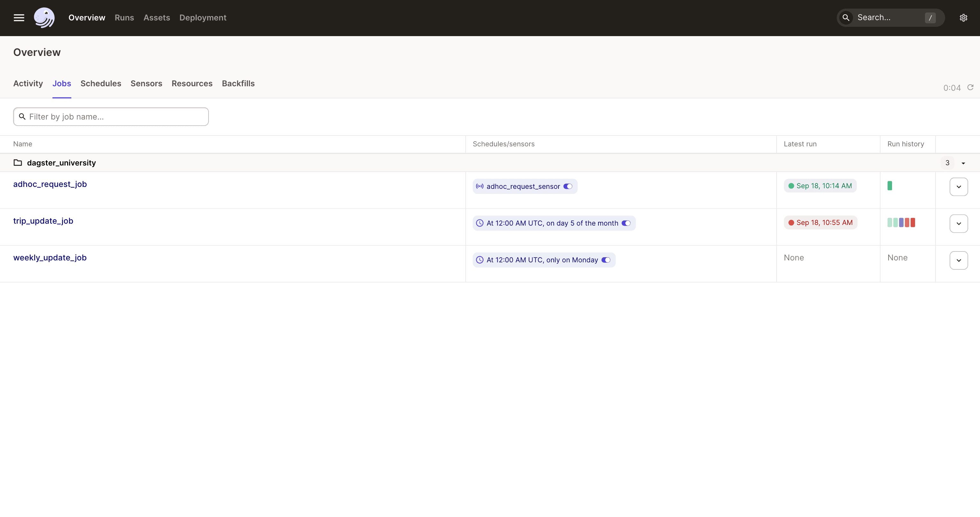Switch to the Schedules tab

click(x=100, y=83)
